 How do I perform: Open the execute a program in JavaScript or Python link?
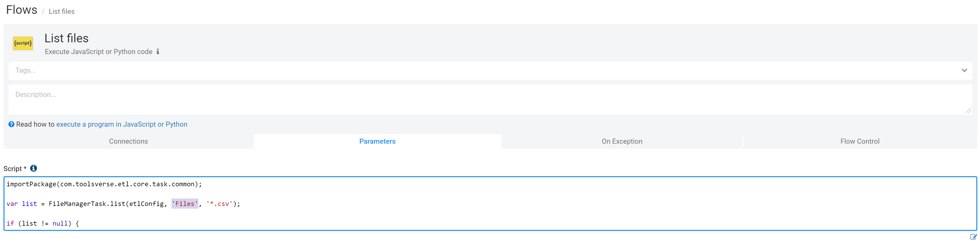(122, 124)
